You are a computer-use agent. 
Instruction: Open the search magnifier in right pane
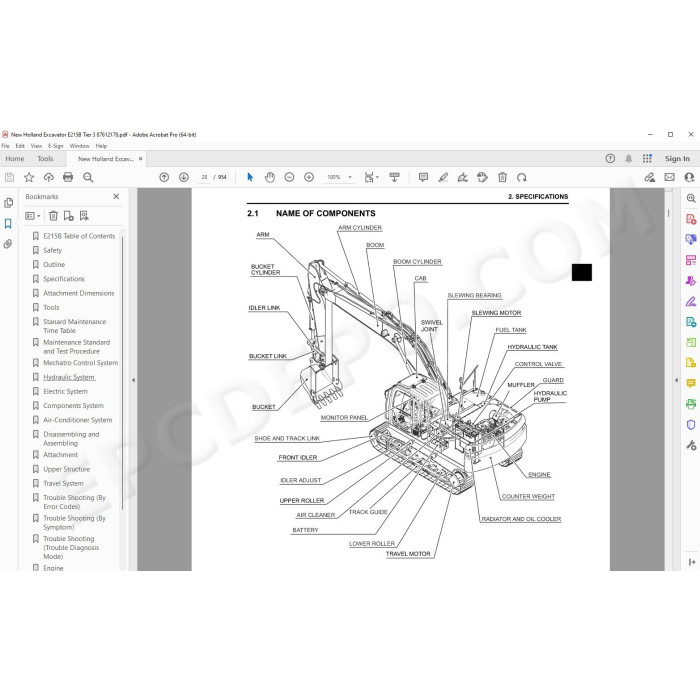(691, 198)
